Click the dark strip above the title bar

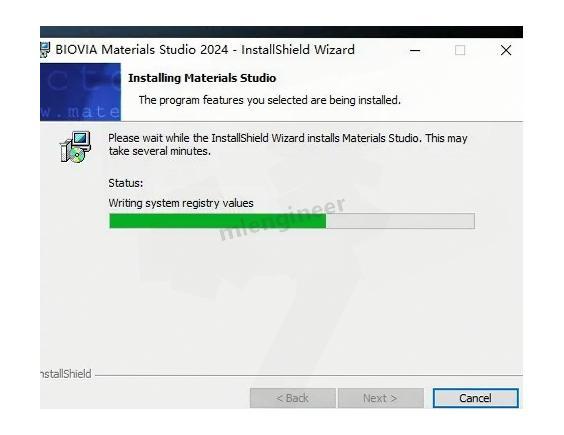[281, 32]
